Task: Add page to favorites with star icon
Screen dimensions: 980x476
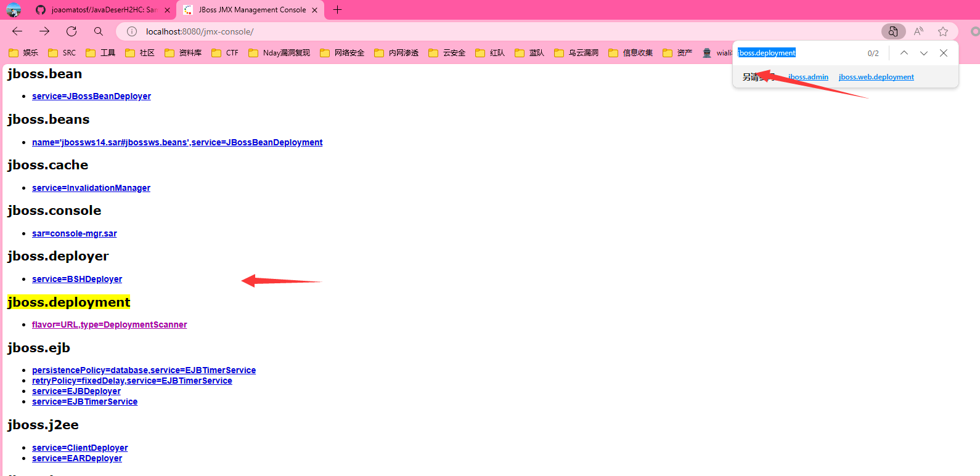Action: (943, 31)
